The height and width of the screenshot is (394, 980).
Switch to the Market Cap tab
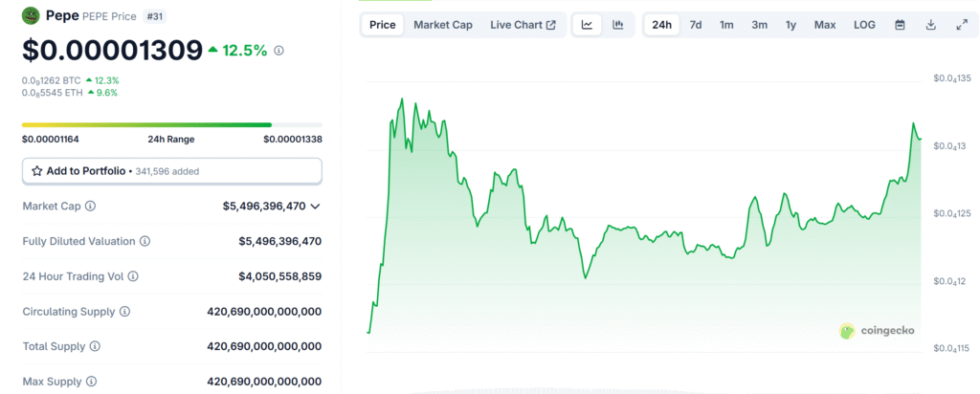[x=442, y=25]
